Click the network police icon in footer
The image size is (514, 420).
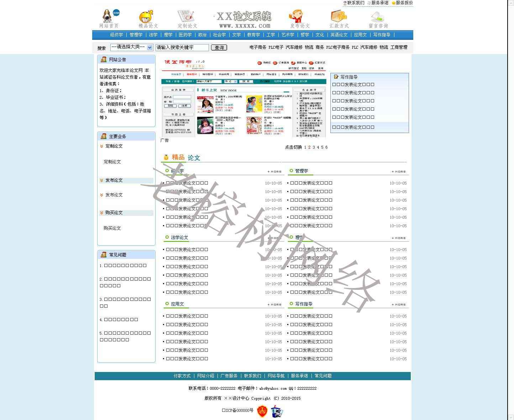[277, 411]
